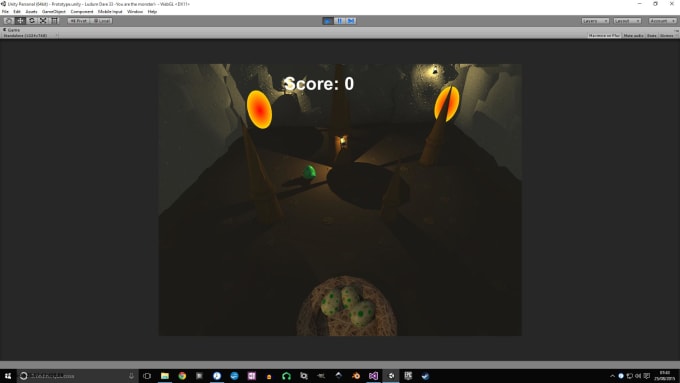
Task: Open the Account dropdown
Action: 662,21
